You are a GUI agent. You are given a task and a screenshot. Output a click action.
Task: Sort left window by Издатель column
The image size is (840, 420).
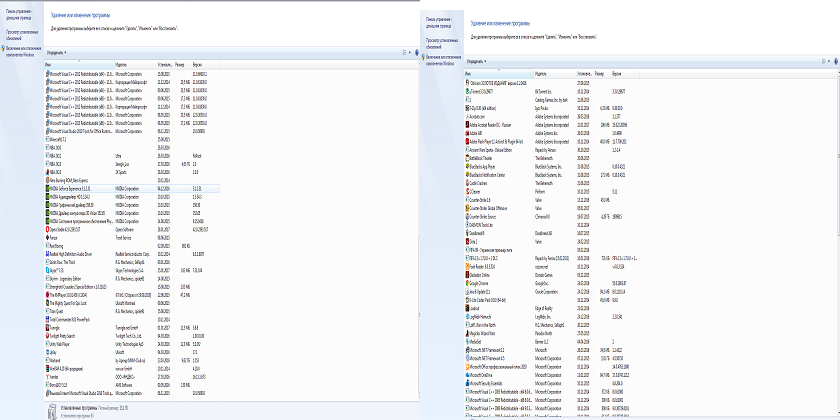click(x=136, y=64)
